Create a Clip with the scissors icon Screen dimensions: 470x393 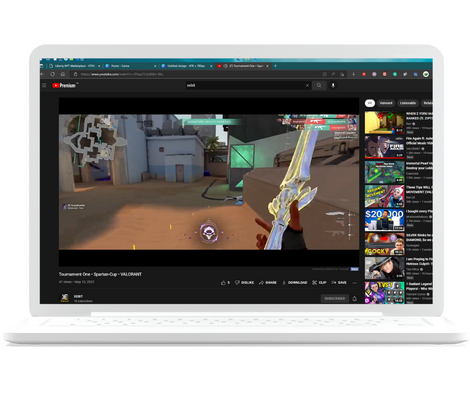point(319,283)
